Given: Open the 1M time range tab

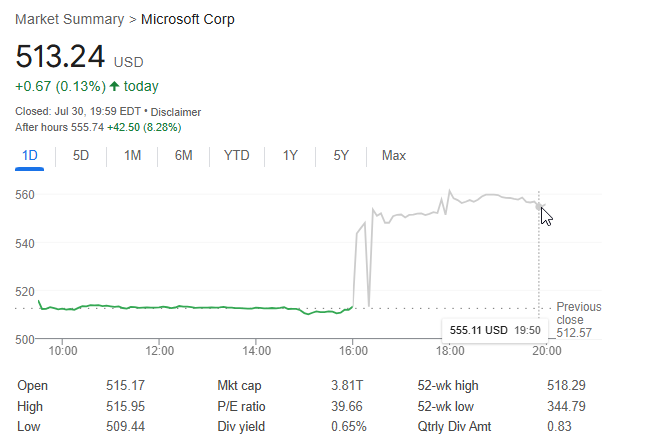Looking at the screenshot, I should [x=132, y=156].
